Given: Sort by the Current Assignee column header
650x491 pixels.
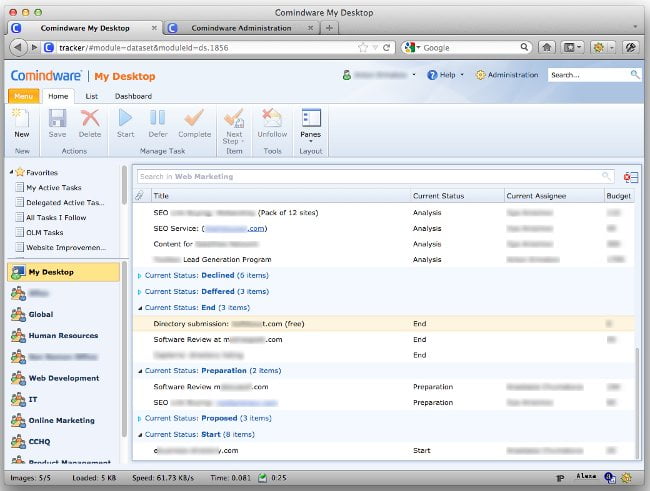Looking at the screenshot, I should click(x=554, y=196).
